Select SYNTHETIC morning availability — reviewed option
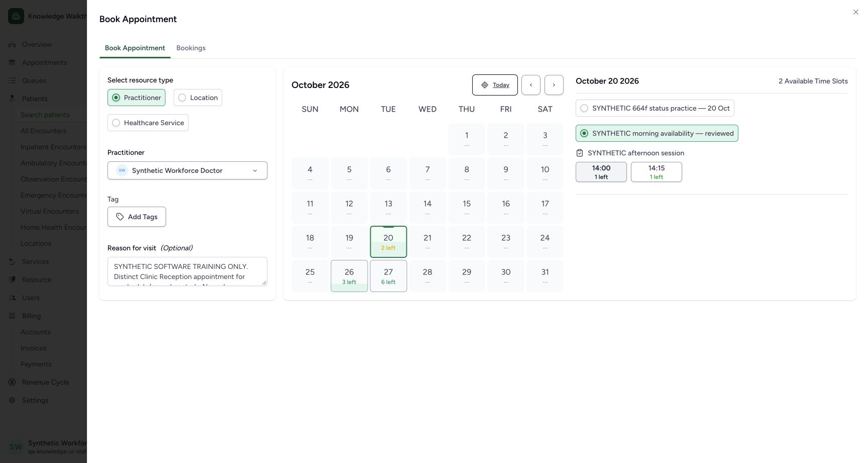This screenshot has width=868, height=463. coord(657,133)
